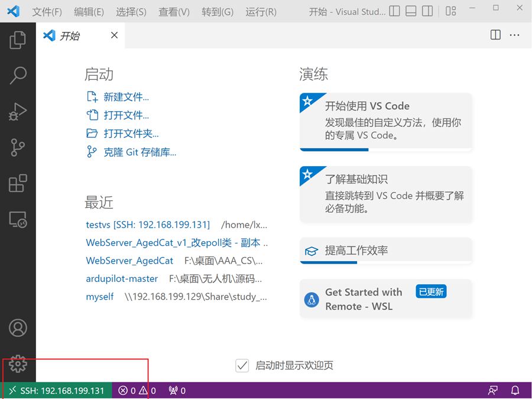Open the Search view icon
The height and width of the screenshot is (399, 532).
(18, 75)
